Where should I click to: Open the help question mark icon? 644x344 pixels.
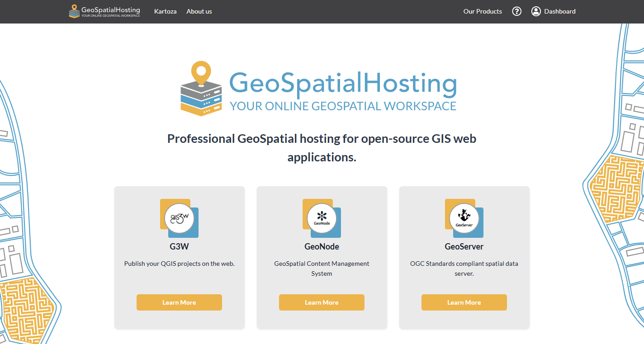click(x=517, y=11)
